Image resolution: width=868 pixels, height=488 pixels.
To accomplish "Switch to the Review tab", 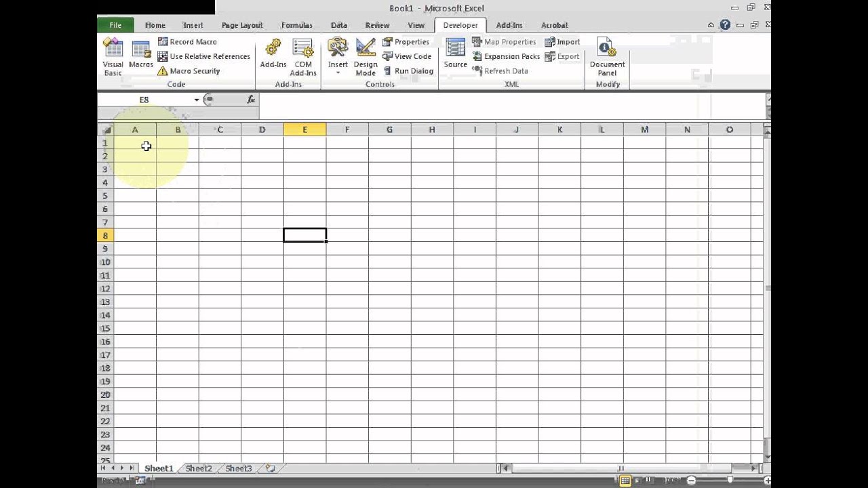I will 378,25.
